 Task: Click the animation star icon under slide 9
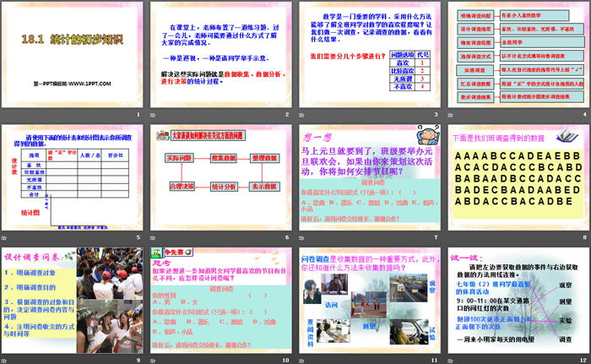[6, 359]
